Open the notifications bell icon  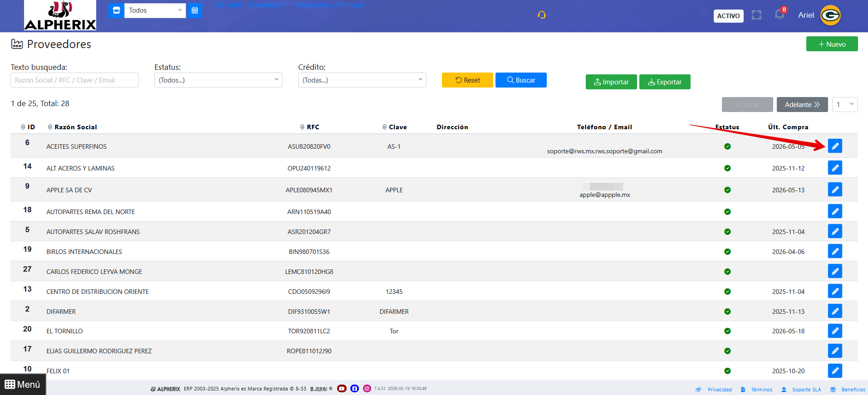pos(780,15)
